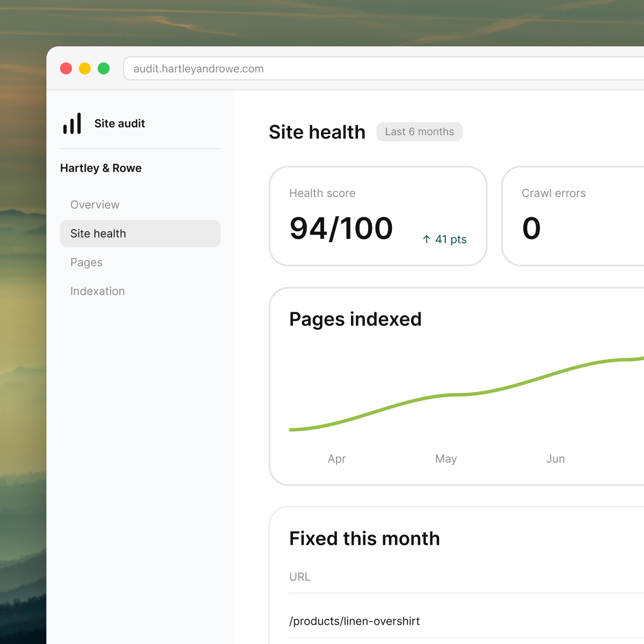Image resolution: width=644 pixels, height=644 pixels.
Task: Click the May axis label
Action: tap(446, 459)
